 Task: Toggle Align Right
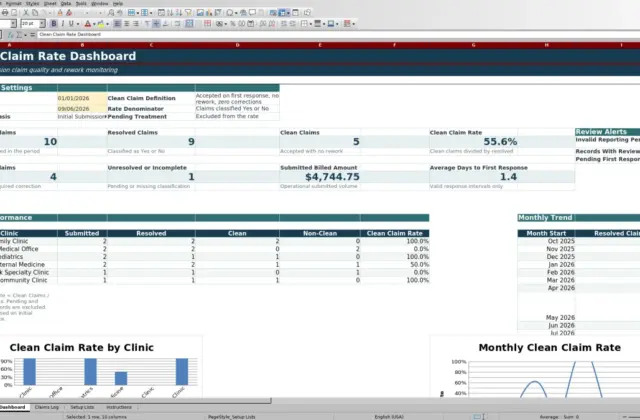(x=136, y=24)
